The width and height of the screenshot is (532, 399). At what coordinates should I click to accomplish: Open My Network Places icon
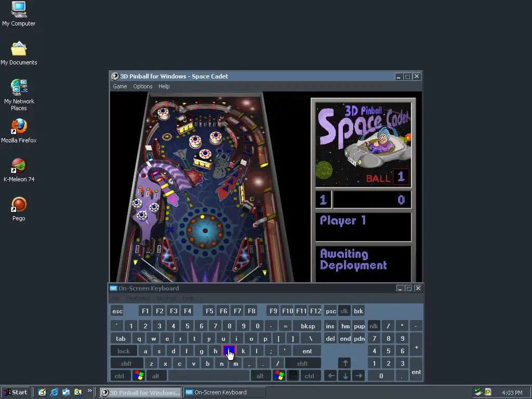[19, 95]
